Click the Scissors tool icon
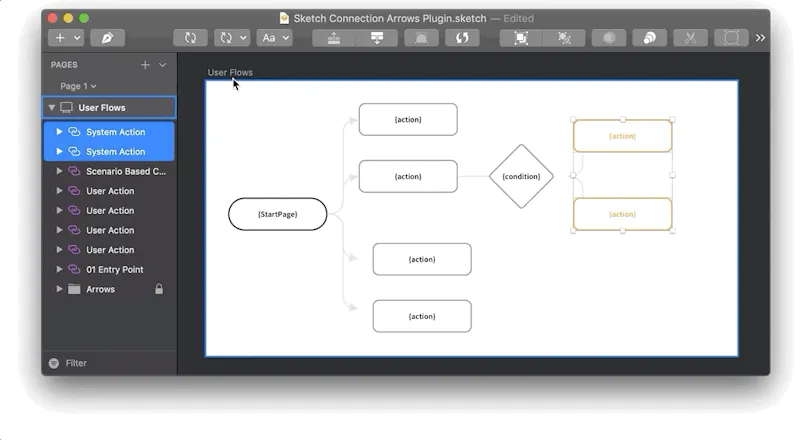 tap(690, 38)
